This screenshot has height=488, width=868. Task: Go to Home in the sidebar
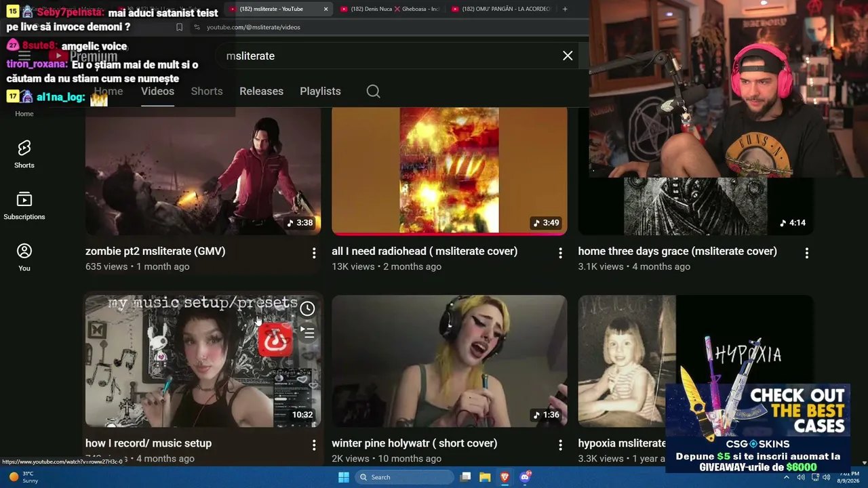[24, 113]
